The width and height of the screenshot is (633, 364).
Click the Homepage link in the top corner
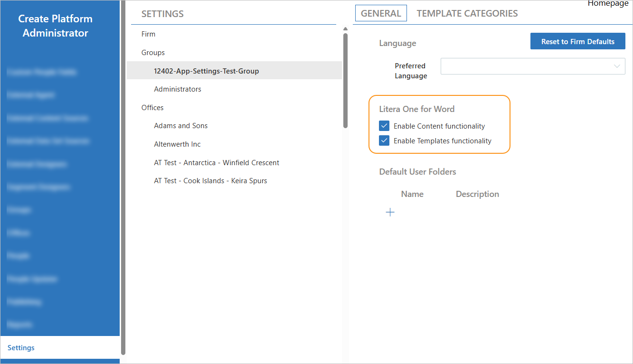[x=608, y=3]
